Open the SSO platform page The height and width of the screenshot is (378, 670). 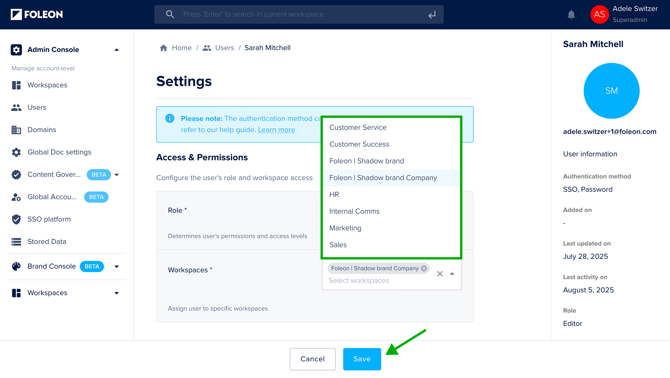click(x=49, y=219)
